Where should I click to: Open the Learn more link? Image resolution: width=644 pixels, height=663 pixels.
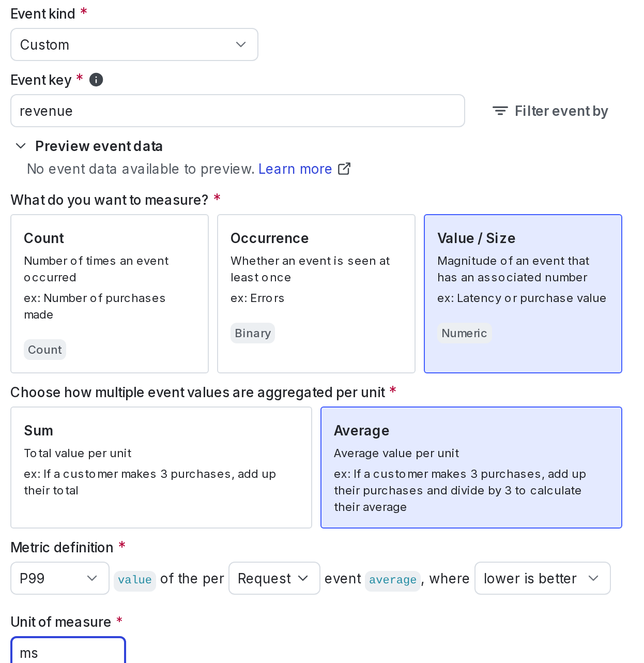point(295,169)
